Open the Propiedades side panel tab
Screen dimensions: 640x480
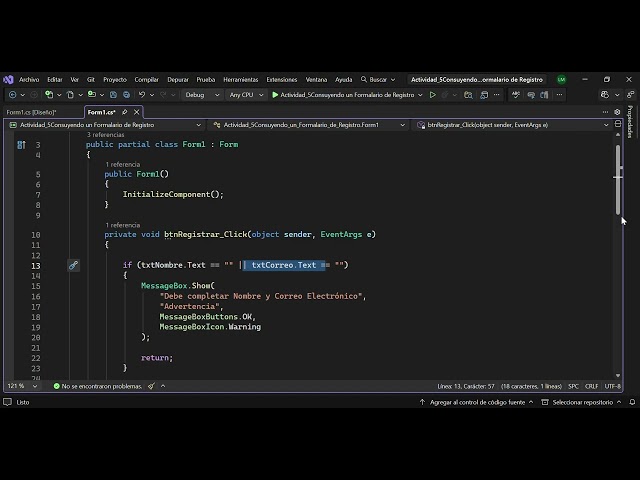pyautogui.click(x=630, y=122)
